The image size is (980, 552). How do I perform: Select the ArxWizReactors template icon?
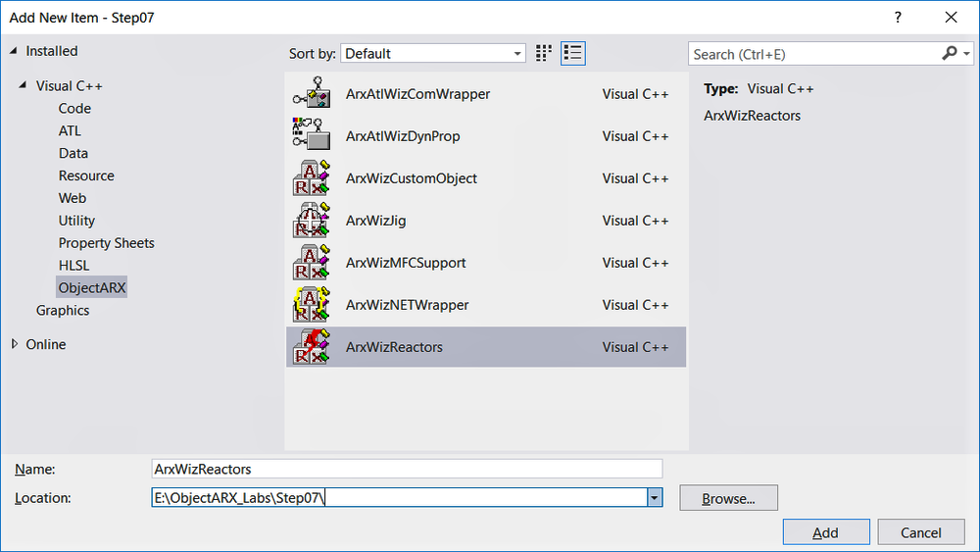coord(312,347)
